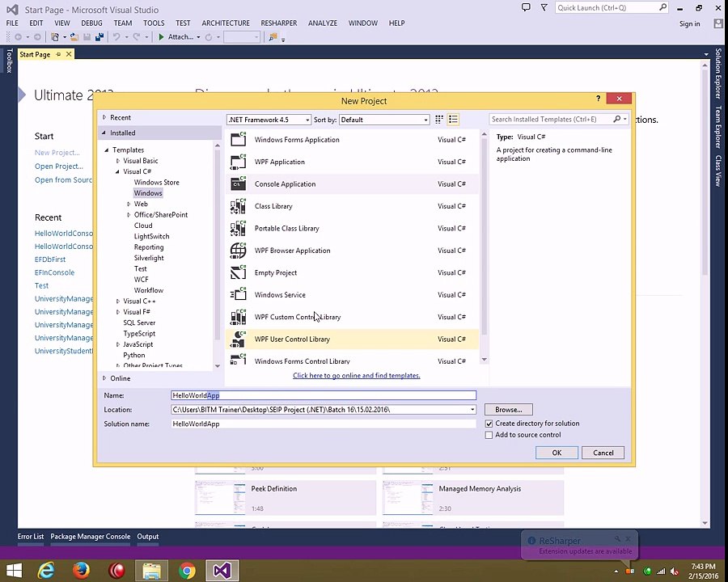
Task: Click the Open File toolbar icon
Action: [74, 37]
